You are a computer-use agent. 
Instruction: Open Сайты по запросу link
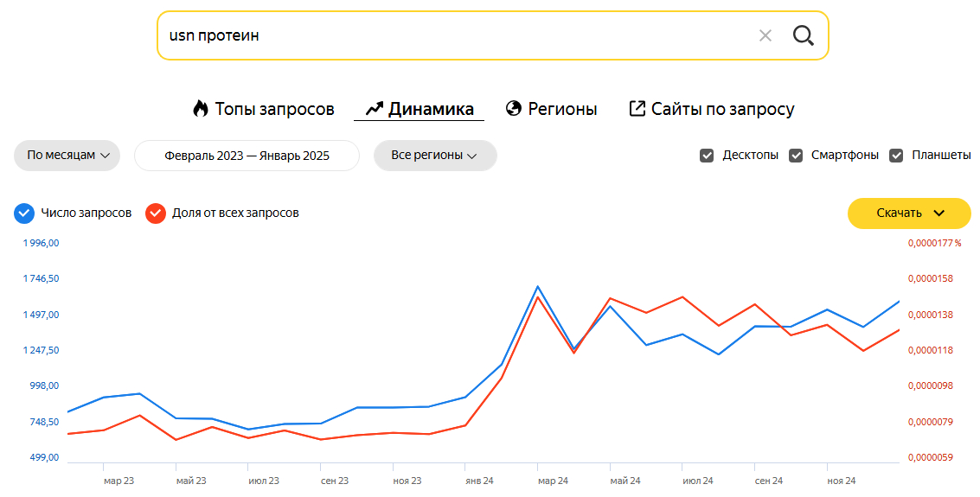[x=722, y=109]
